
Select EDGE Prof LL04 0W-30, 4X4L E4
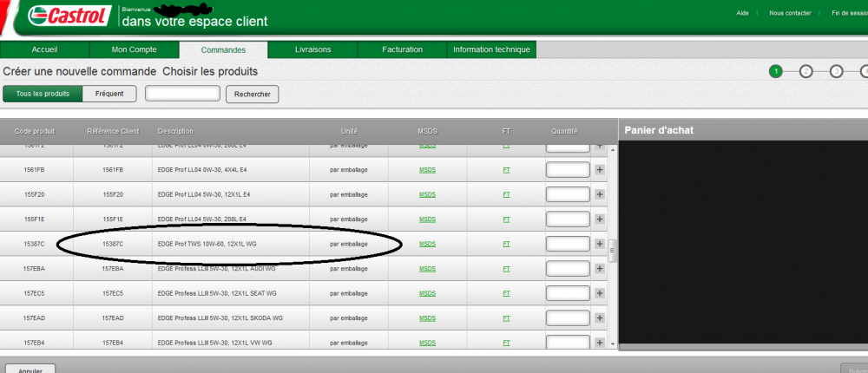coord(202,170)
